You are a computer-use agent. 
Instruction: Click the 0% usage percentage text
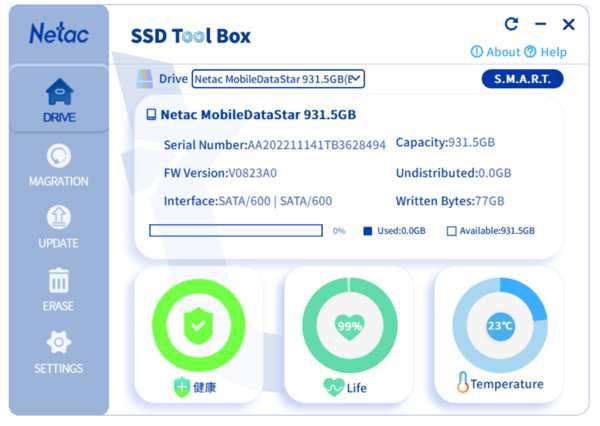[x=339, y=231]
